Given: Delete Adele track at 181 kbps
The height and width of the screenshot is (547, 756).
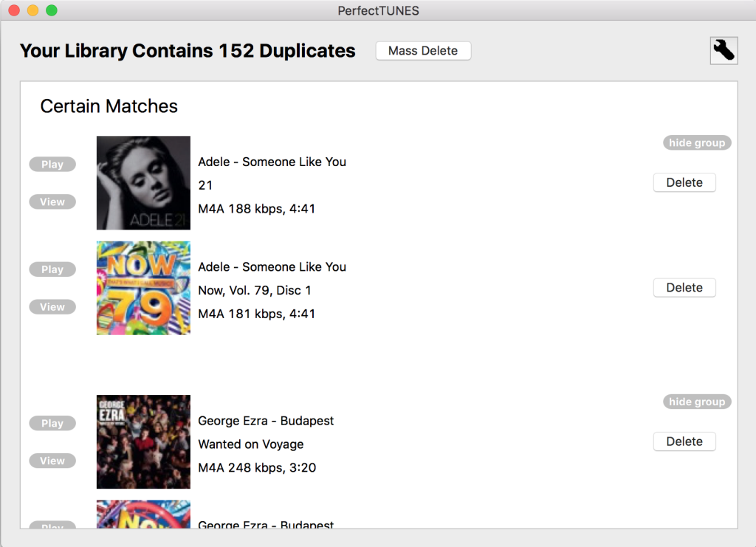Looking at the screenshot, I should [x=684, y=288].
